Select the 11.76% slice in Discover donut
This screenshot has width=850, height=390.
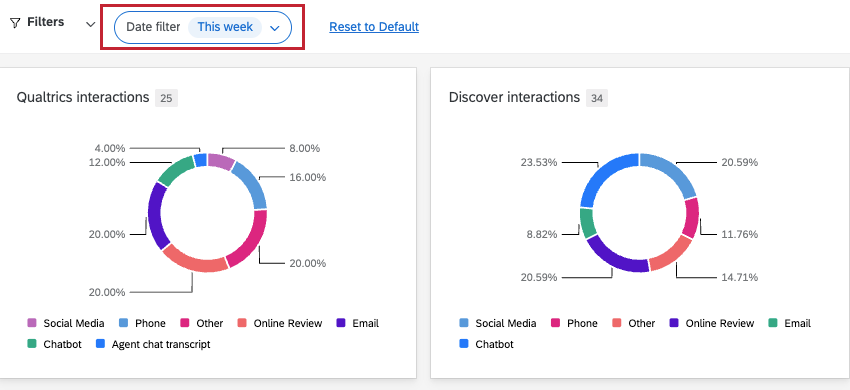(x=691, y=218)
